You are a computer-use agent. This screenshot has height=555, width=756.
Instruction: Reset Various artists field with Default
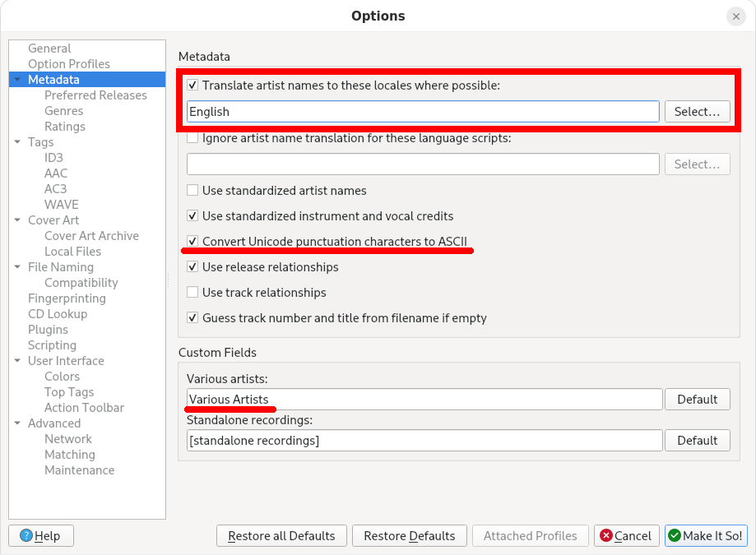[697, 400]
